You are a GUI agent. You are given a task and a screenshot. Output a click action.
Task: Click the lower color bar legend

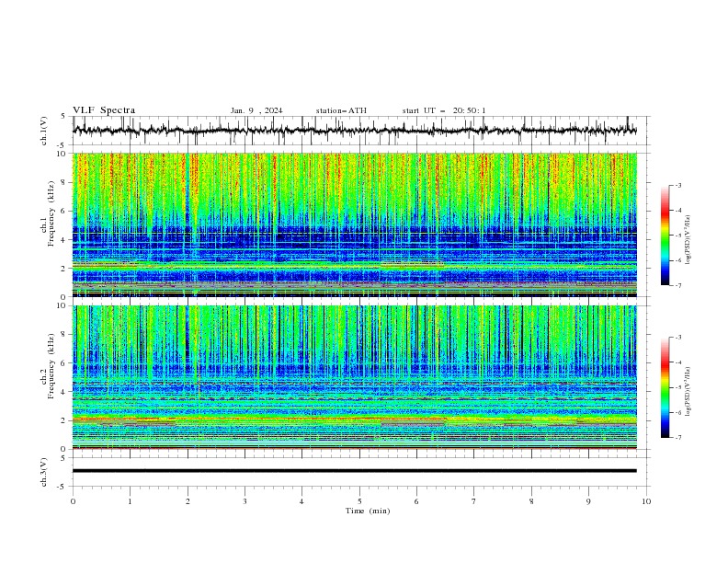click(665, 387)
